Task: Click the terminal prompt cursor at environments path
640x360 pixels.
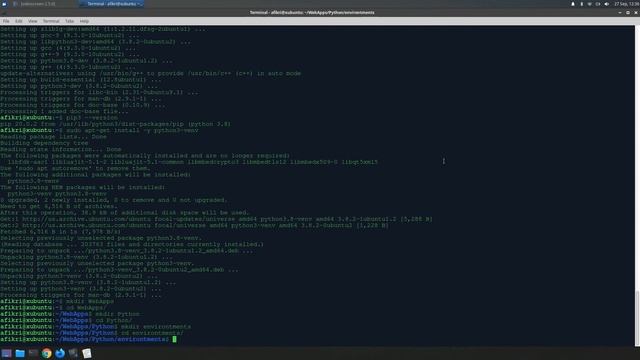Action: pos(174,339)
